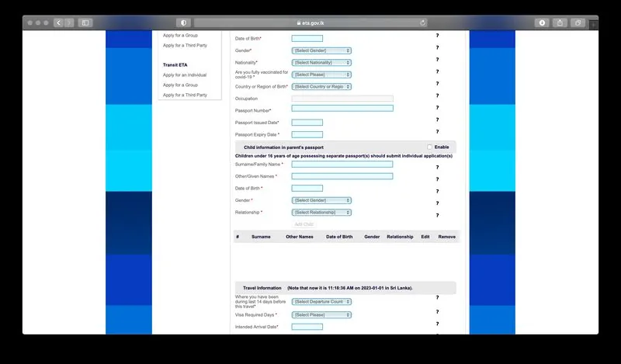Enable child information in parent's passport
Viewport: 621px width, 364px height.
coord(430,147)
